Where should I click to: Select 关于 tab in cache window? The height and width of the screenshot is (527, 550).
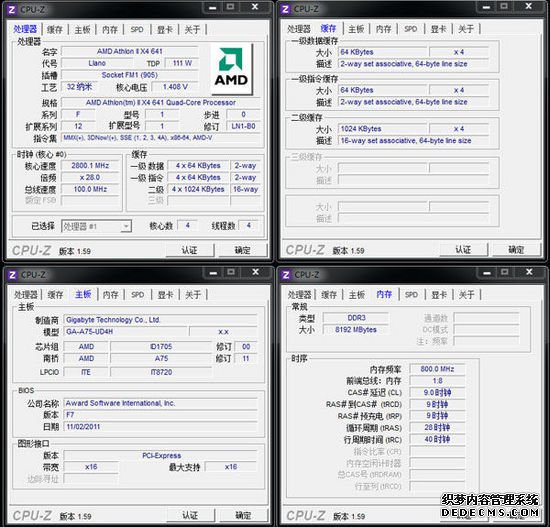tap(466, 29)
